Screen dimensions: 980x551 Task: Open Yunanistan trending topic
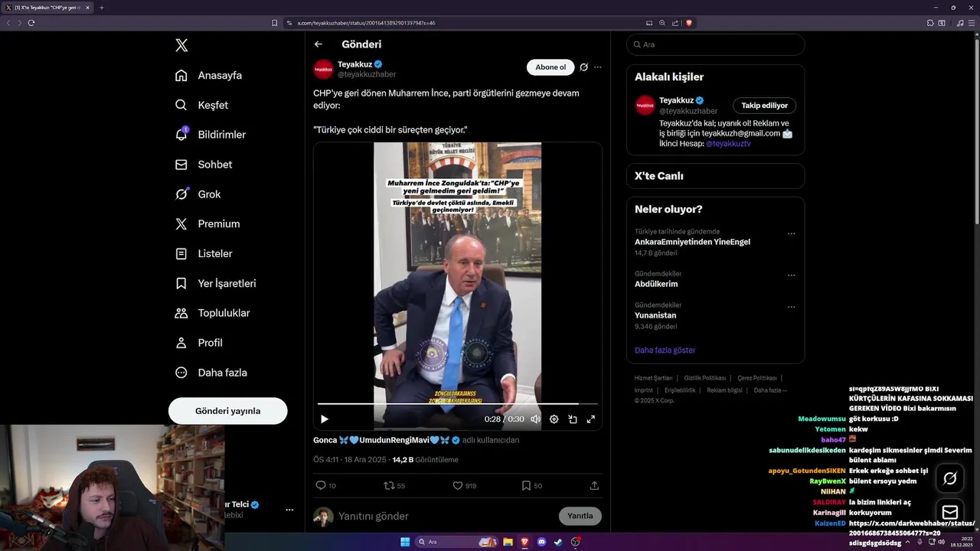click(655, 315)
